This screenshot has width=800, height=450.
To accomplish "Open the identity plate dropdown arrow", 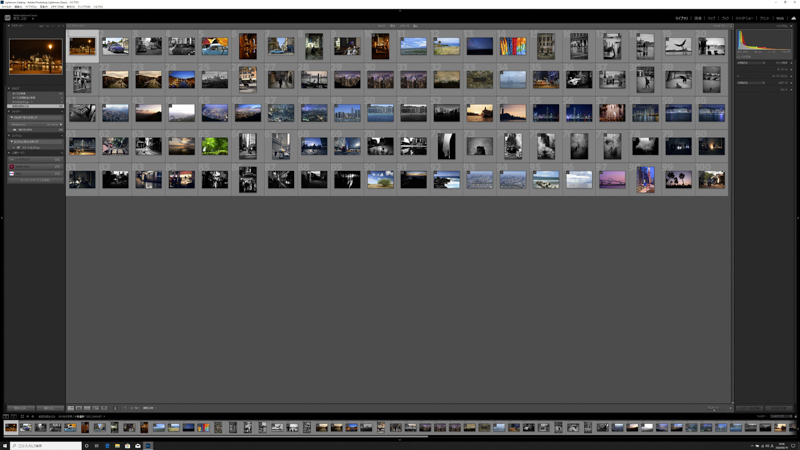I will (33, 19).
